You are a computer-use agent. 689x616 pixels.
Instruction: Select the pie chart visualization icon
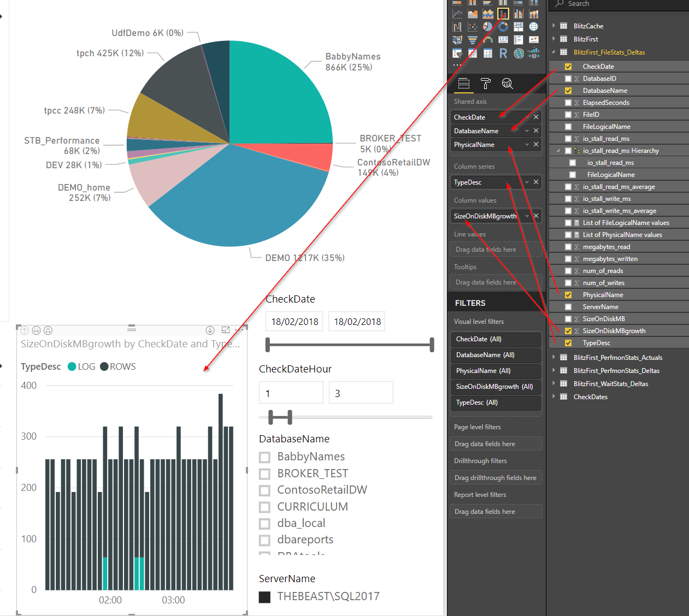pyautogui.click(x=488, y=27)
